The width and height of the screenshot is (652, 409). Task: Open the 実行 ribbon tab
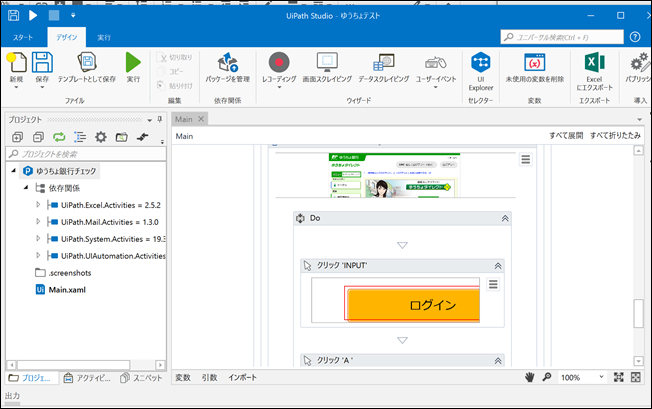104,37
